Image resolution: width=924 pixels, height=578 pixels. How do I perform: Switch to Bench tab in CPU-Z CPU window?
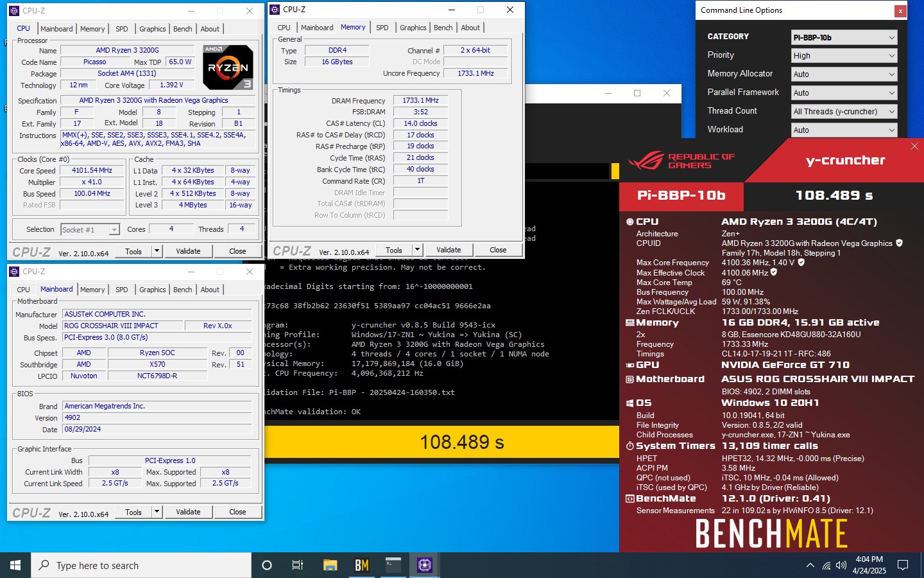(183, 29)
